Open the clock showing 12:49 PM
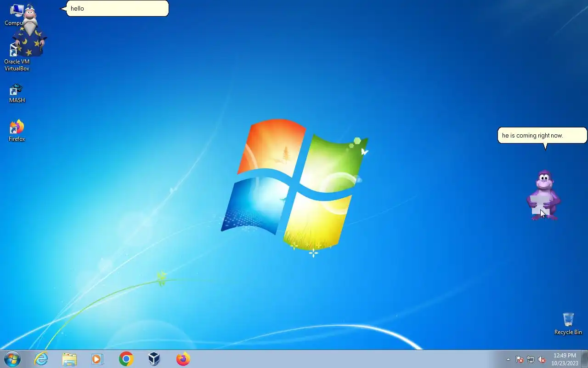This screenshot has width=588, height=368. pos(565,359)
